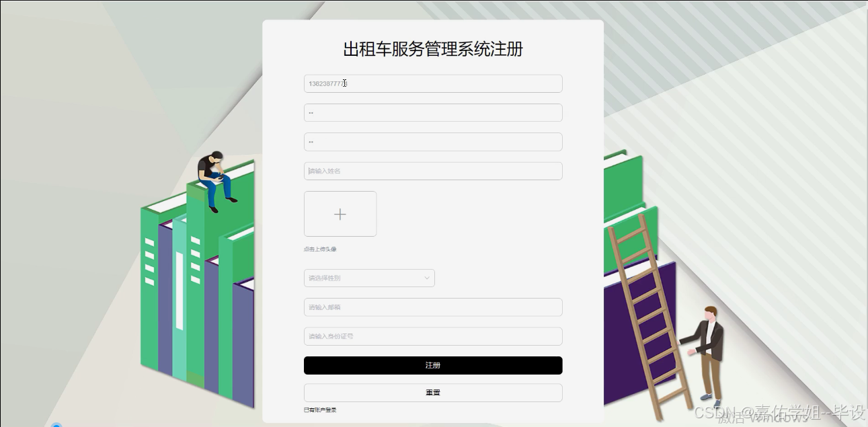The width and height of the screenshot is (868, 427).
Task: Click the plus icon to upload avatar
Action: coord(340,214)
